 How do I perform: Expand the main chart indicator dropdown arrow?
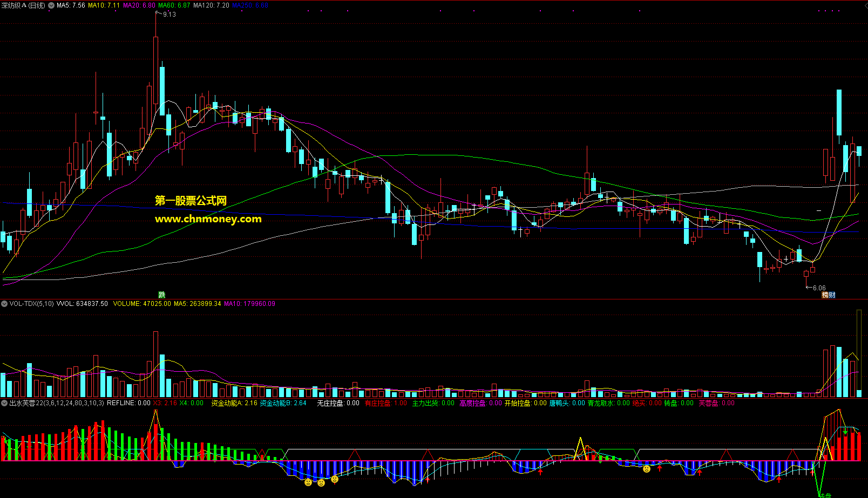pos(51,5)
